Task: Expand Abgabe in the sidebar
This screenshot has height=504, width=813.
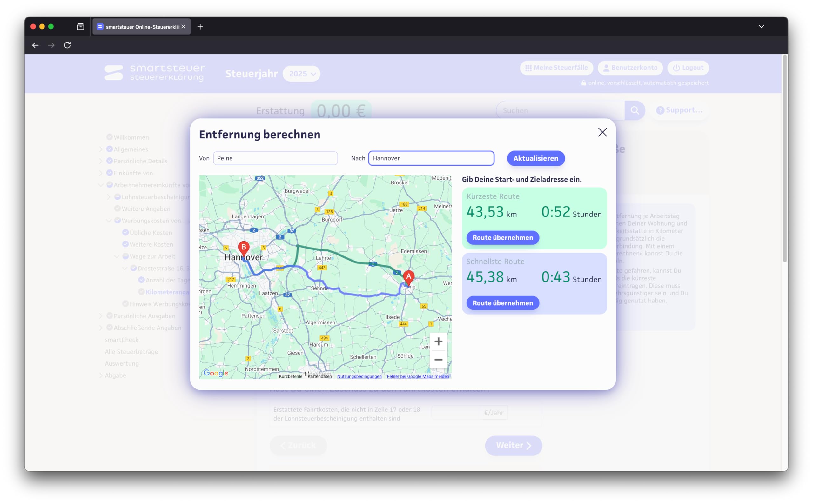Action: click(101, 375)
